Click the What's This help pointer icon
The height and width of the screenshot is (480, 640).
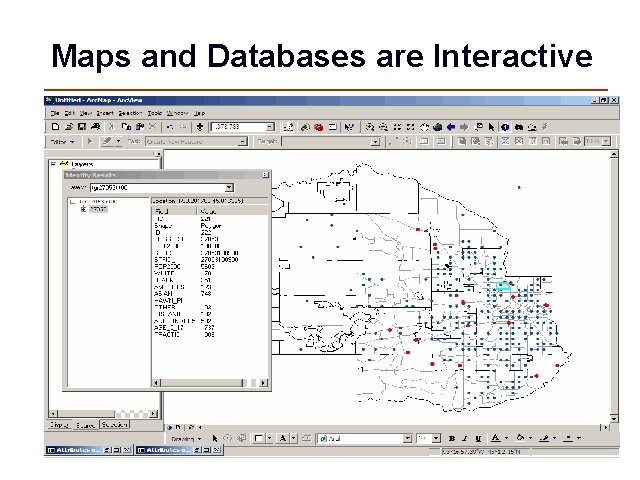[x=349, y=127]
